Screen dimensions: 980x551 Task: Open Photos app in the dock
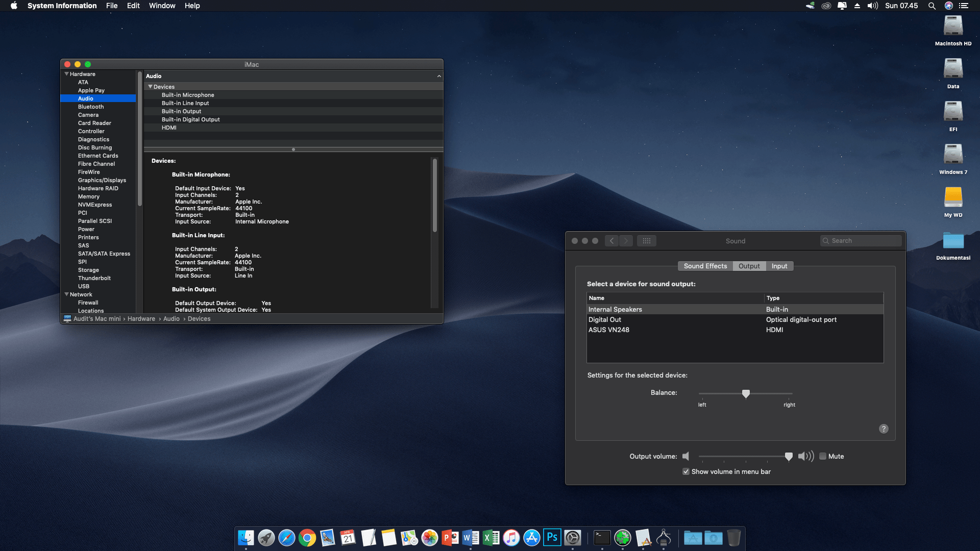[x=430, y=538]
